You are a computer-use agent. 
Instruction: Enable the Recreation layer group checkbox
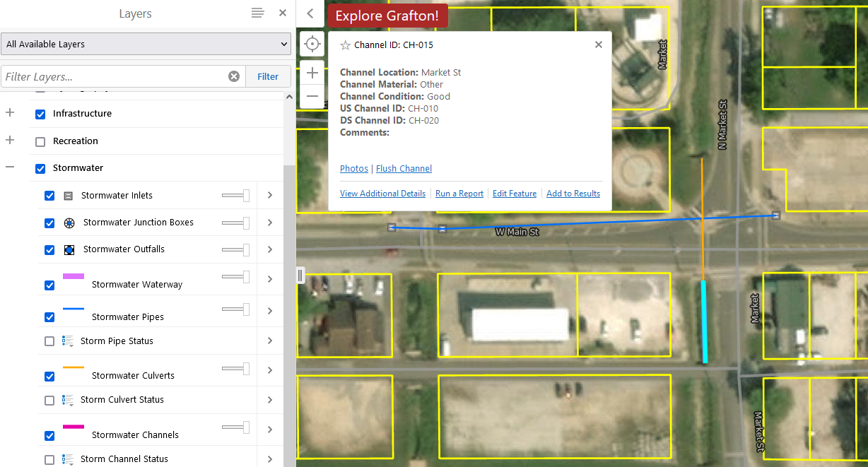40,141
